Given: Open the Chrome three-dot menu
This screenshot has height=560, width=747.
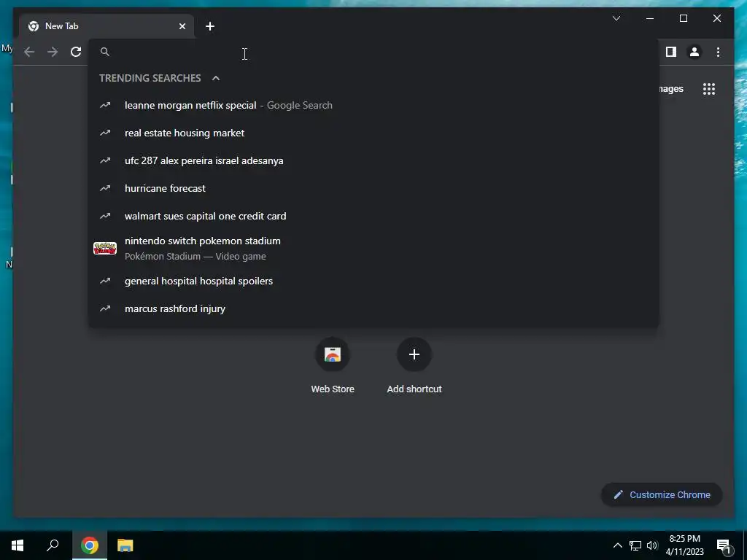Looking at the screenshot, I should pyautogui.click(x=718, y=52).
